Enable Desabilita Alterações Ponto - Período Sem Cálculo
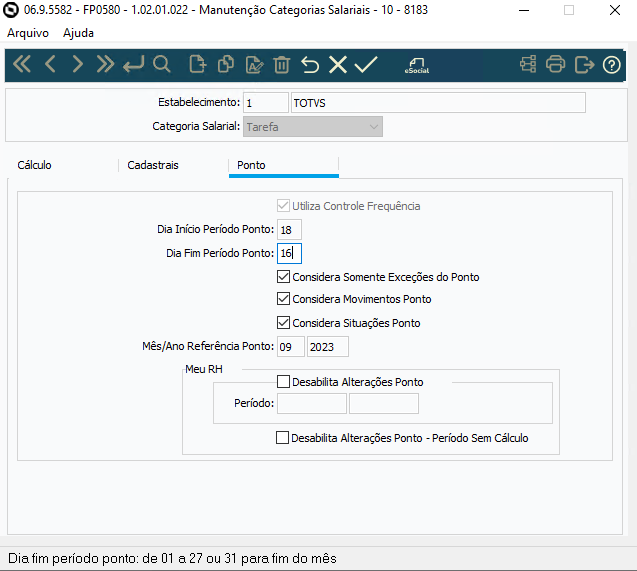The height and width of the screenshot is (571, 637). point(282,437)
